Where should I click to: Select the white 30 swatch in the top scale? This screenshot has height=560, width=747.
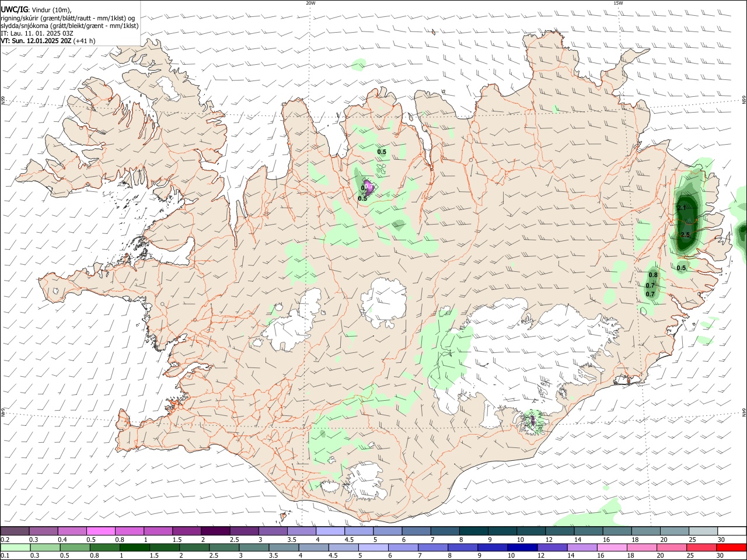pos(732,531)
